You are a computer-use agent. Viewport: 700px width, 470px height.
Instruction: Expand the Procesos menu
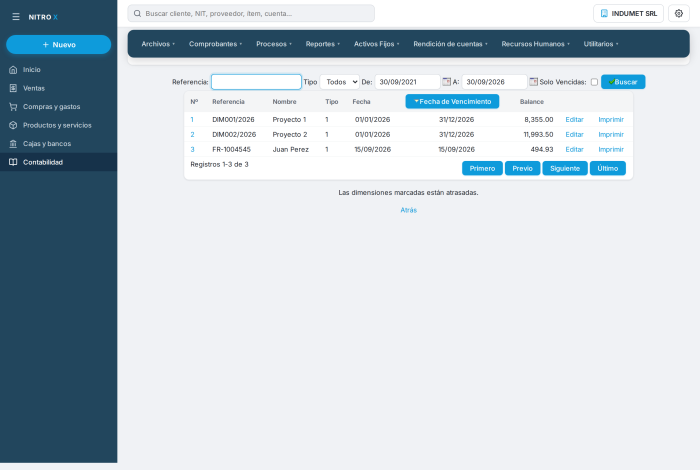(274, 44)
